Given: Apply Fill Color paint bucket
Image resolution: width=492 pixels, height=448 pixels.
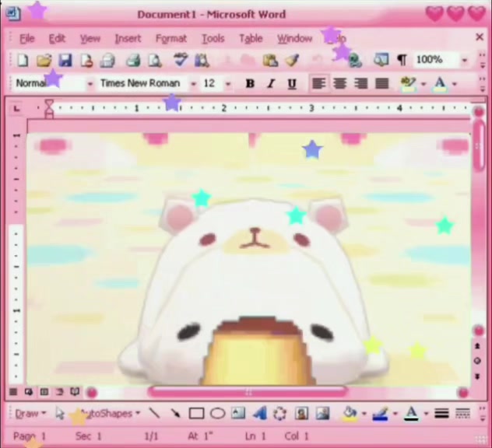Looking at the screenshot, I should point(350,413).
